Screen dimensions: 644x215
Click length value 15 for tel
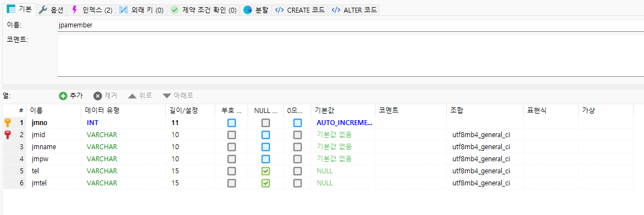point(175,171)
